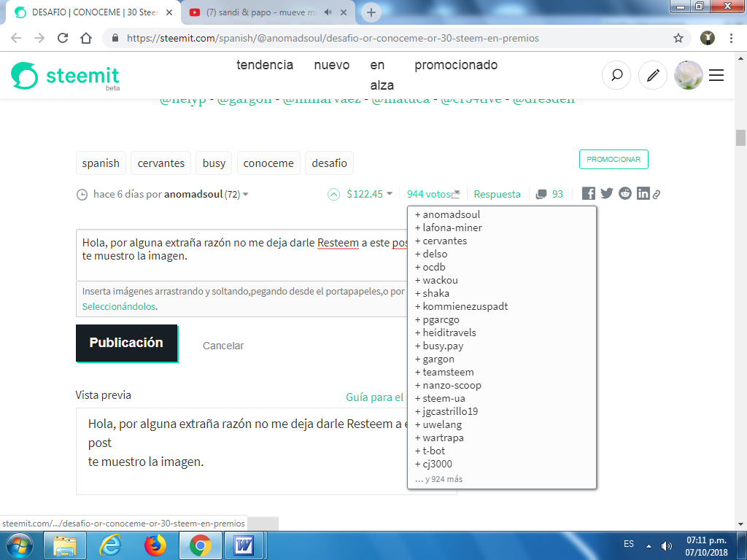Click the y 924 más entry

tap(438, 479)
